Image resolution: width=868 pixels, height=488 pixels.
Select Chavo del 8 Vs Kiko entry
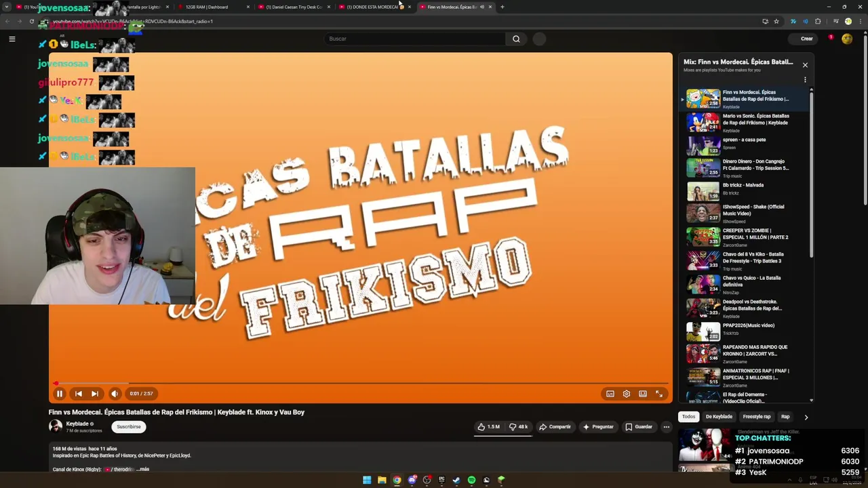pyautogui.click(x=744, y=261)
